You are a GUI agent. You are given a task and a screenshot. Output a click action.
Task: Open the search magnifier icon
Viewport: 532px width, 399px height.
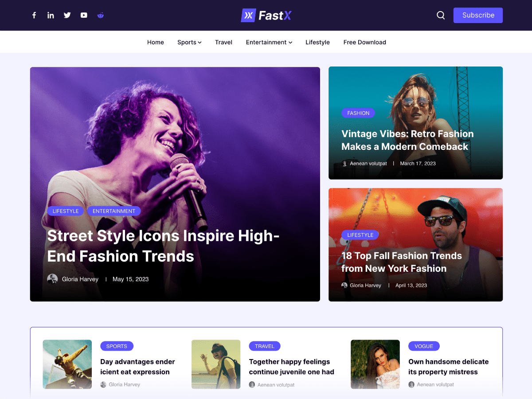click(440, 15)
